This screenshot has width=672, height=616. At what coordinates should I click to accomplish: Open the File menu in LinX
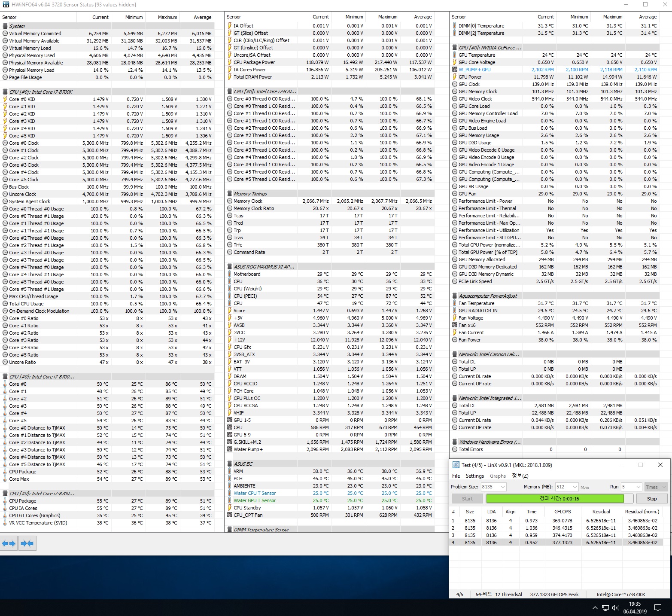(x=456, y=476)
